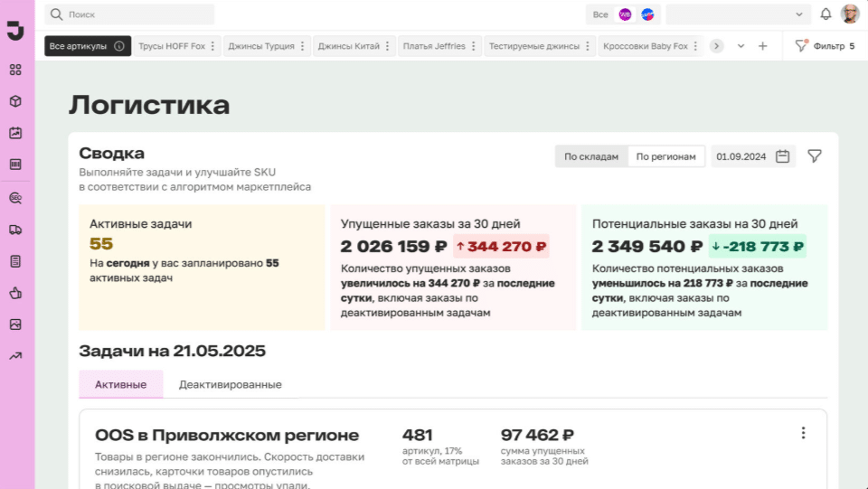Select the blue Ozon marketplace icon
Image resolution: width=868 pixels, height=489 pixels.
click(647, 14)
